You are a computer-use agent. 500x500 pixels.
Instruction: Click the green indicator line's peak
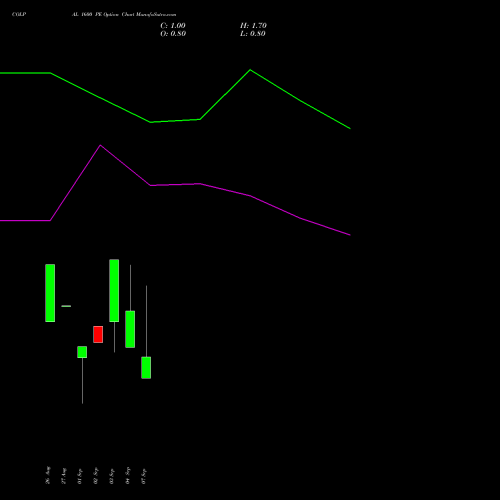pos(250,70)
